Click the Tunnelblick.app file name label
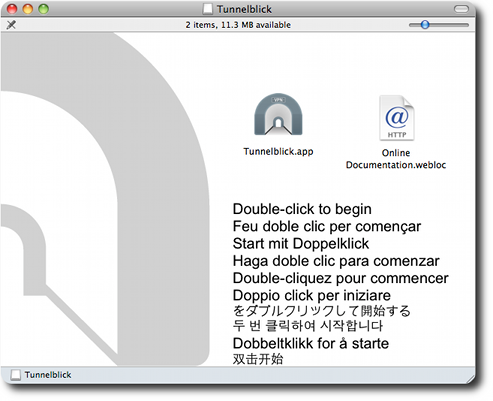The height and width of the screenshot is (401, 493). (x=278, y=152)
